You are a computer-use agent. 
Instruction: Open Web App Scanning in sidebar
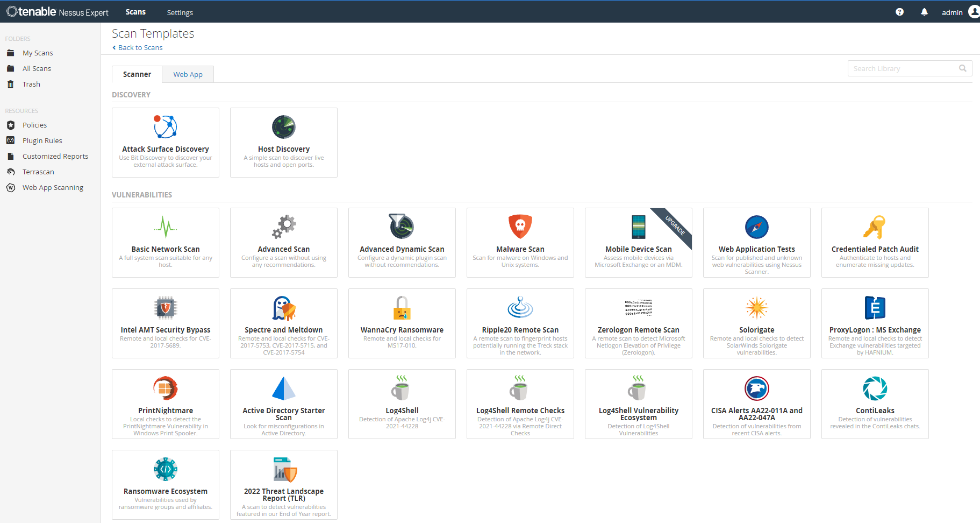tap(53, 187)
